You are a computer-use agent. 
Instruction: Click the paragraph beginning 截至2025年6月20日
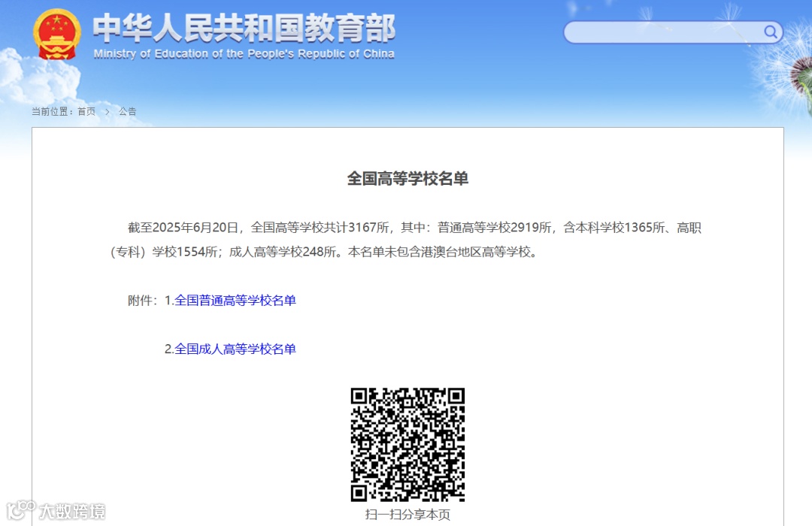tap(406, 240)
